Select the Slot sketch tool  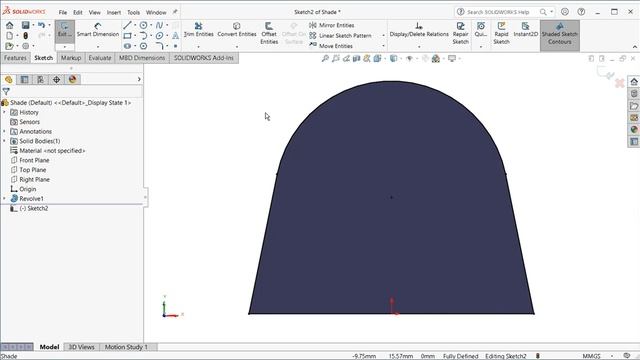127,46
